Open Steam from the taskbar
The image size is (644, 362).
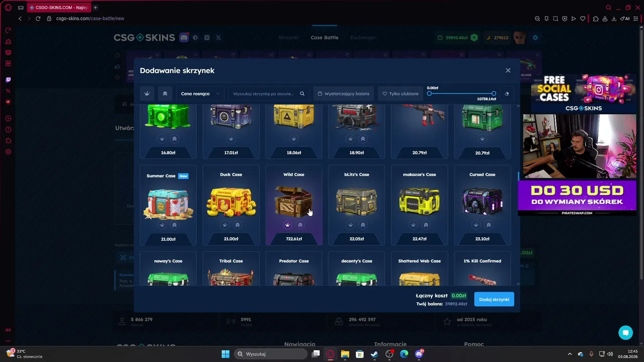point(374,354)
